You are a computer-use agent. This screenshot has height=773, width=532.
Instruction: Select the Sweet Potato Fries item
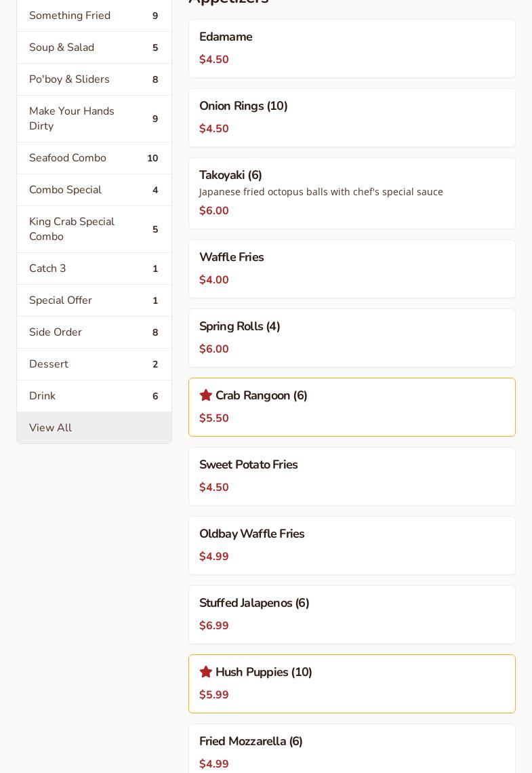click(351, 476)
